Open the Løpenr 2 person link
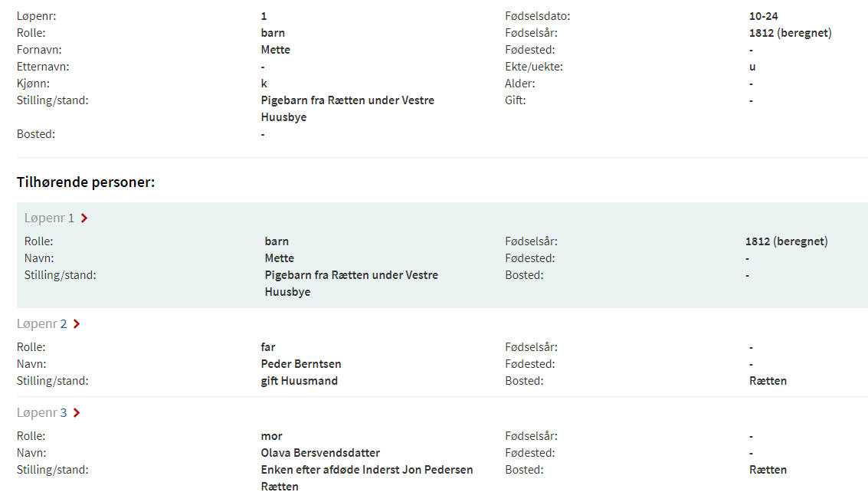 coord(42,324)
